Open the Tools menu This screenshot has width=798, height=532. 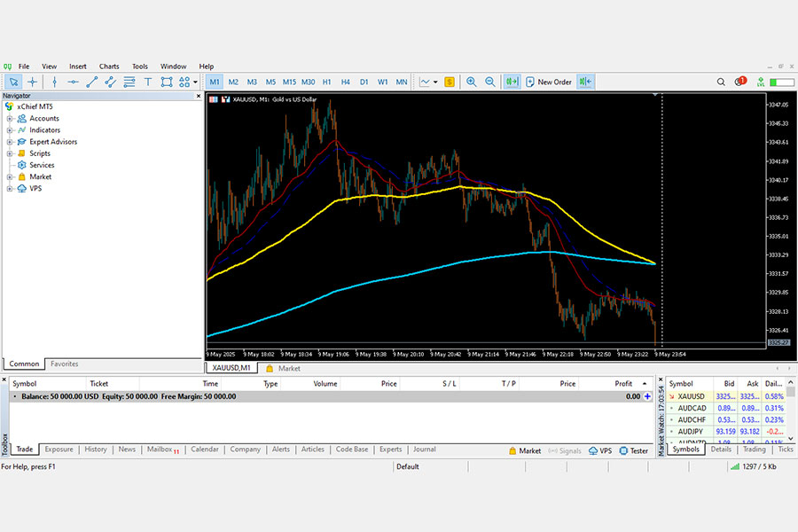pos(140,66)
